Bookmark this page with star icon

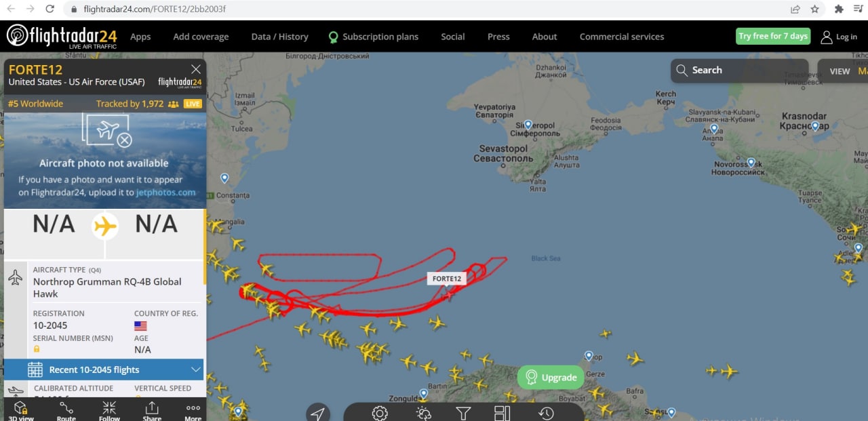(x=815, y=9)
